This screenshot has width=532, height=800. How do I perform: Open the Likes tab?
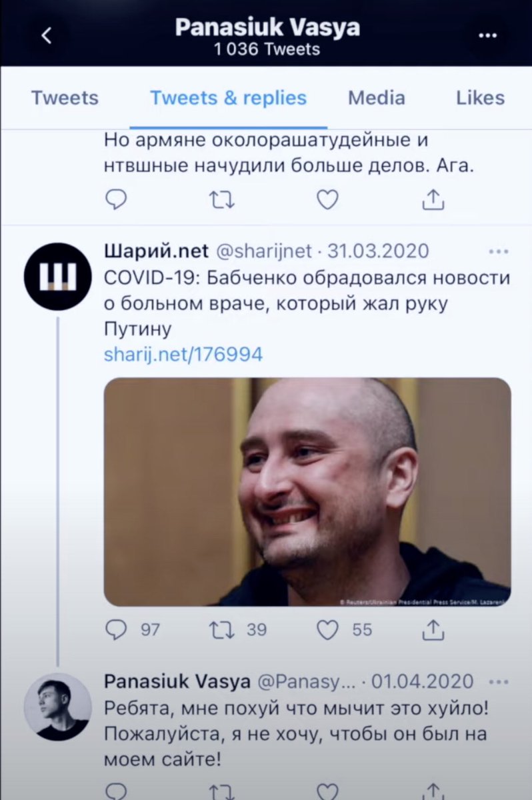coord(480,98)
